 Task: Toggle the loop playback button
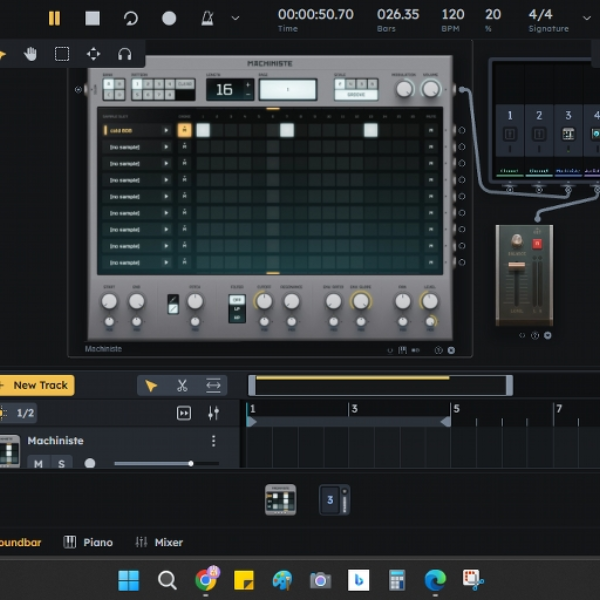tap(131, 18)
